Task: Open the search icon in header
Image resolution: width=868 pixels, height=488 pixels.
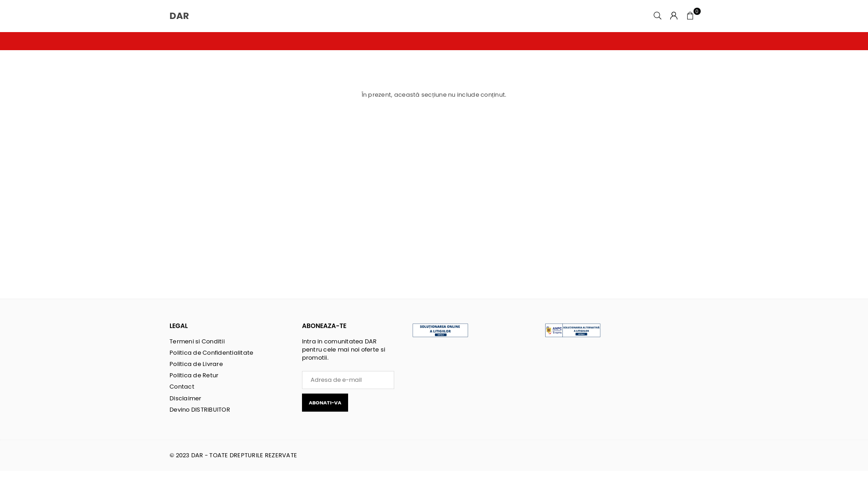Action: (x=657, y=16)
